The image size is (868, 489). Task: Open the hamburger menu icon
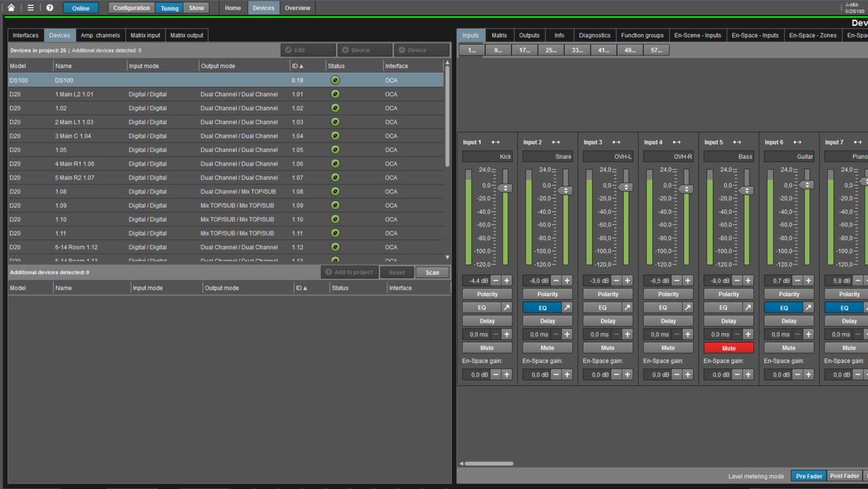coord(31,8)
